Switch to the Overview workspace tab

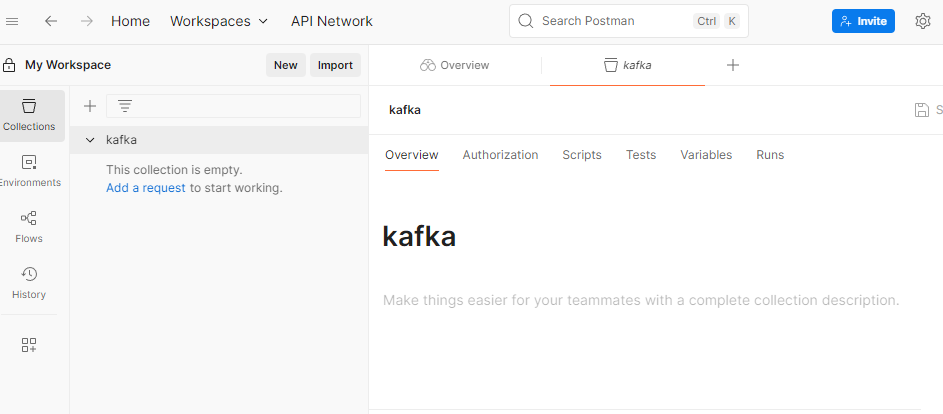pos(455,65)
